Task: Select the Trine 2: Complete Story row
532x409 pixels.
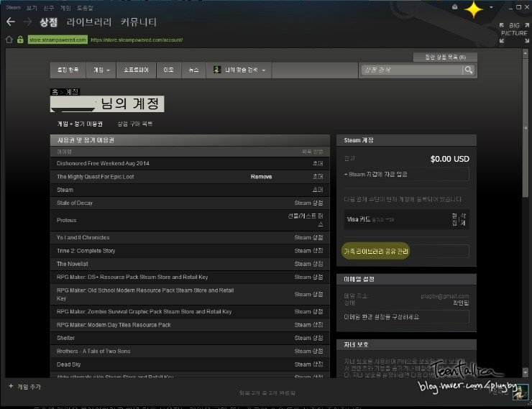Action: tap(190, 251)
